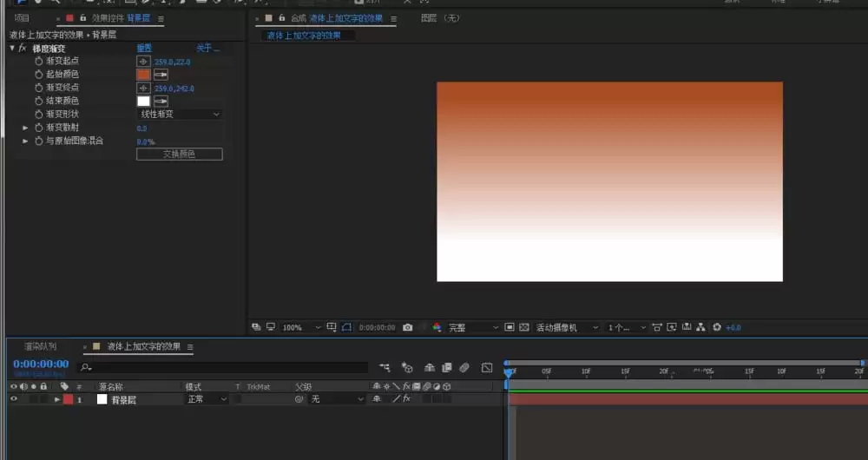Click the start color eyedropper icon

tap(161, 74)
